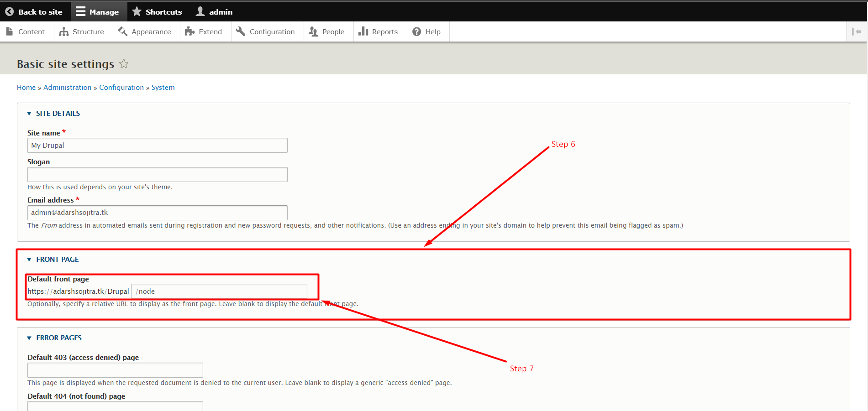
Task: Click the Manage hamburger icon
Action: pyautogui.click(x=80, y=12)
